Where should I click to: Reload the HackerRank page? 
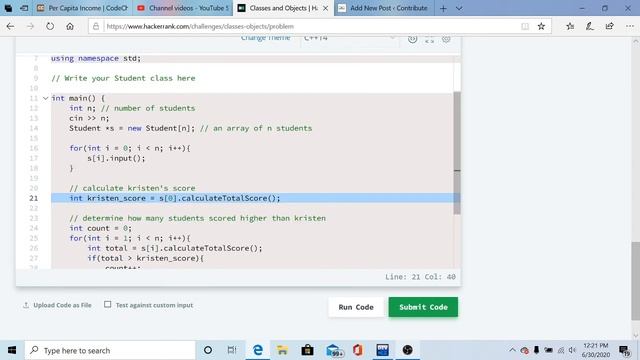pos(50,26)
